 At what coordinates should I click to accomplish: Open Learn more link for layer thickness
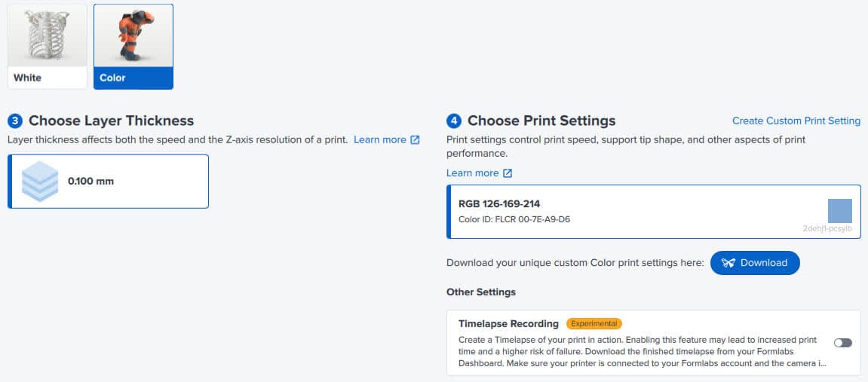380,140
